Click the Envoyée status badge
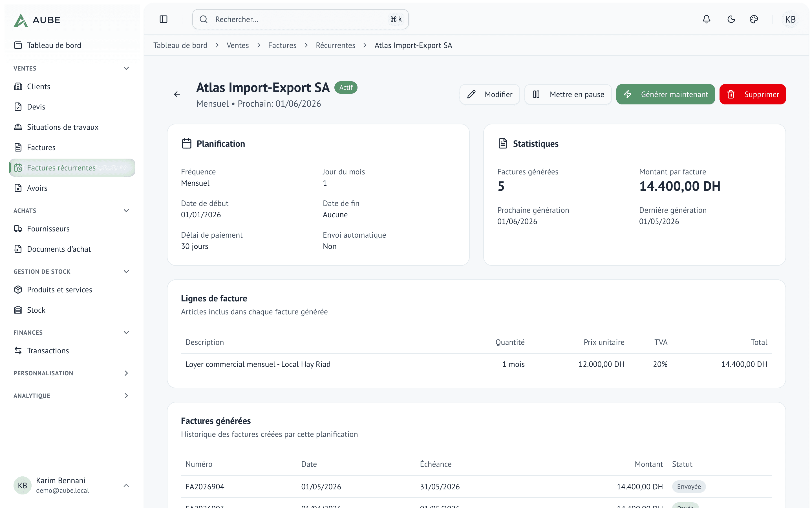The image size is (812, 508). point(689,487)
